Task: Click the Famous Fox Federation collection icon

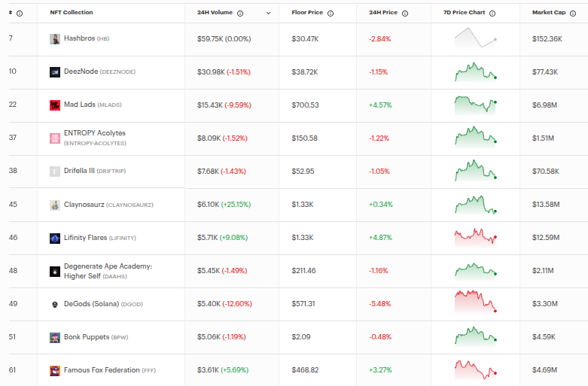Action: coord(55,371)
